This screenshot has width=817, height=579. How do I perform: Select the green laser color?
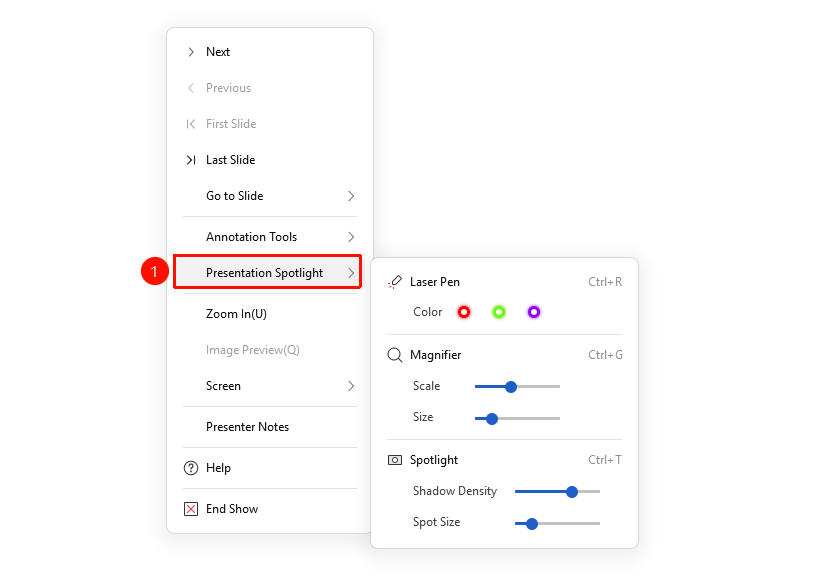tap(499, 312)
